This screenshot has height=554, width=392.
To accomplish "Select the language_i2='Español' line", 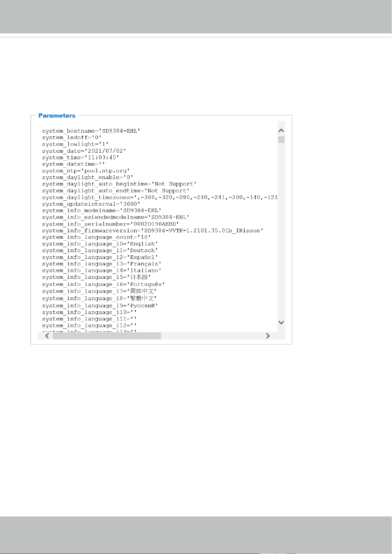I will click(100, 257).
